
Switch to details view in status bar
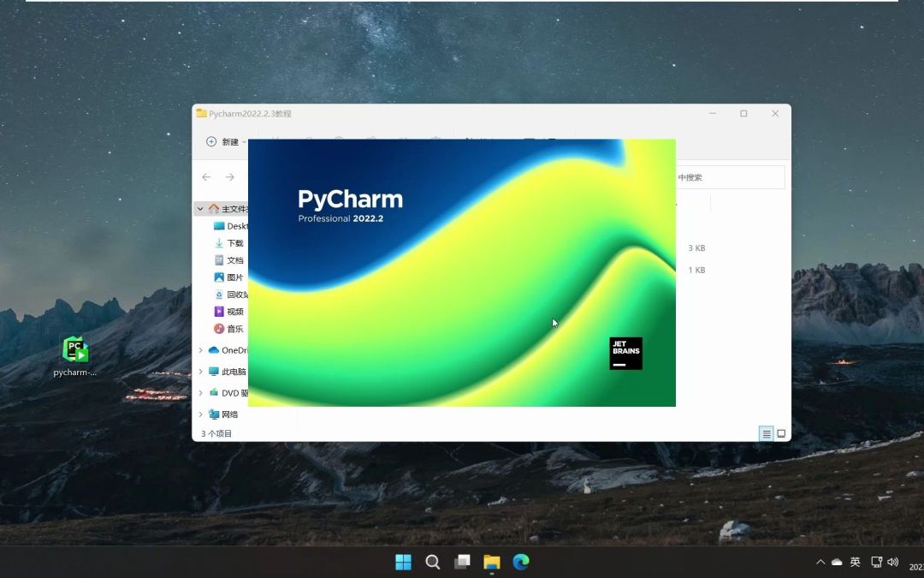[766, 433]
